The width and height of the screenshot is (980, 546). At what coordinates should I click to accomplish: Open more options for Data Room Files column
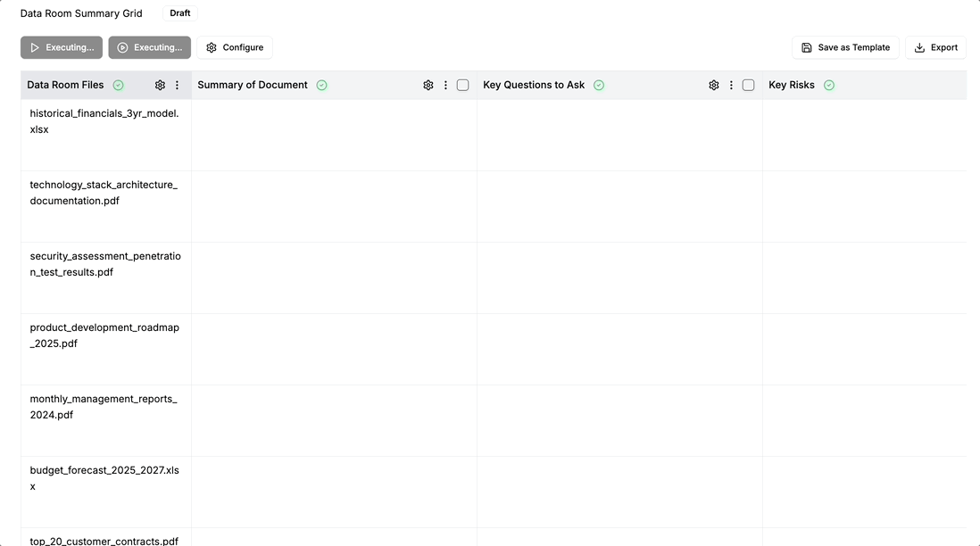tap(177, 85)
